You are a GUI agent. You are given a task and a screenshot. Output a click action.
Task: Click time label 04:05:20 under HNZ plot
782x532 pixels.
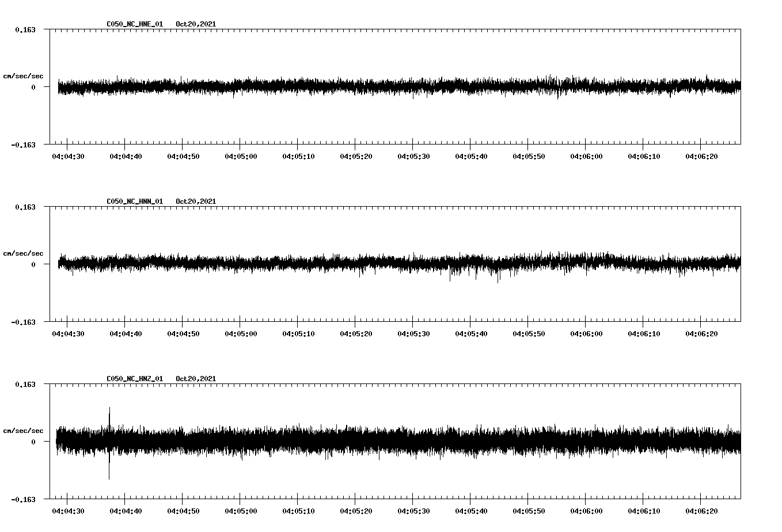[x=356, y=511]
